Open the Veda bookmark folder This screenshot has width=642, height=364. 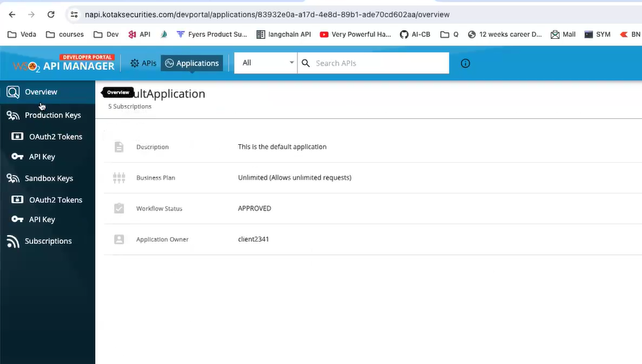(22, 35)
